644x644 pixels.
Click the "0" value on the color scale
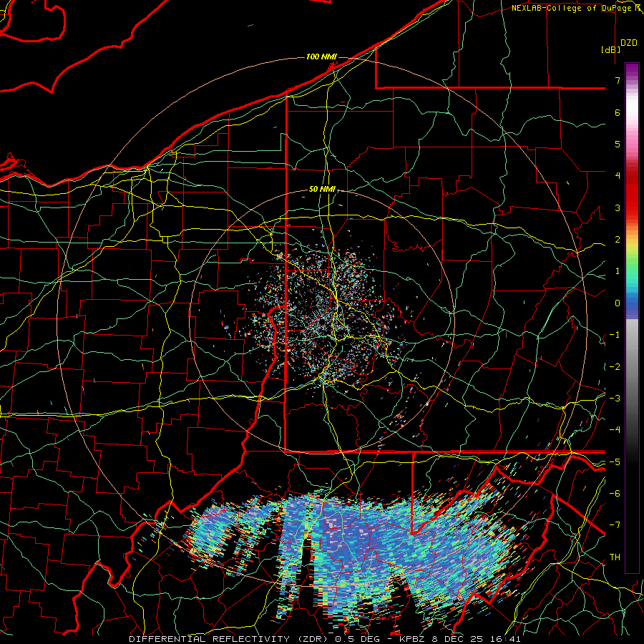(x=618, y=303)
